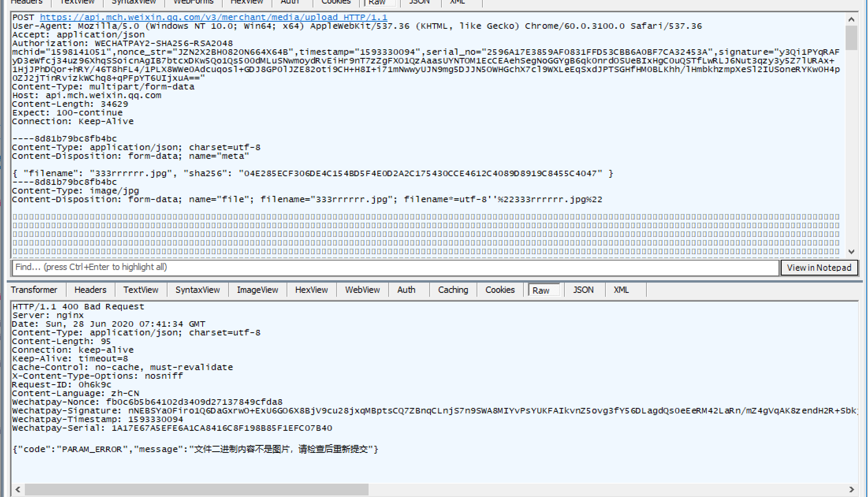Open the response Headers tab
Screen dimensions: 868x497
[x=90, y=290]
